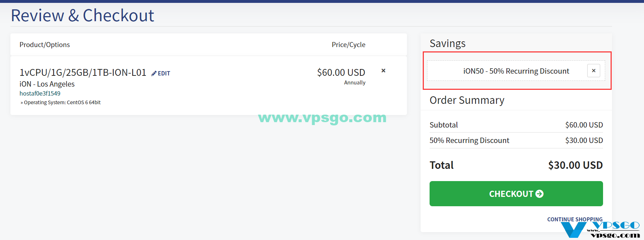Select the 1vCPU/1G/25GB/1TB-ION-L01 product title

click(83, 73)
